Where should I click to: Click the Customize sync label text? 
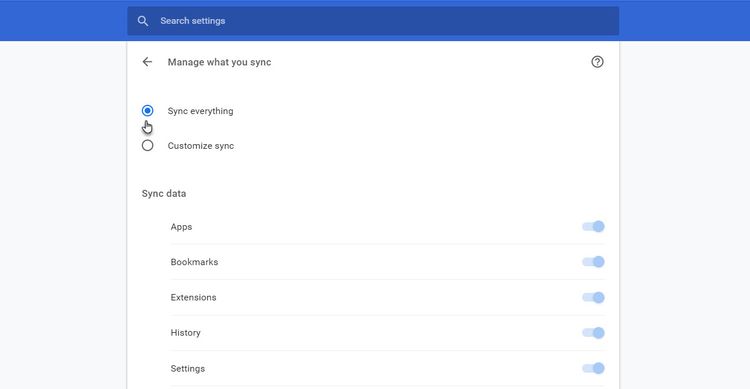point(200,146)
